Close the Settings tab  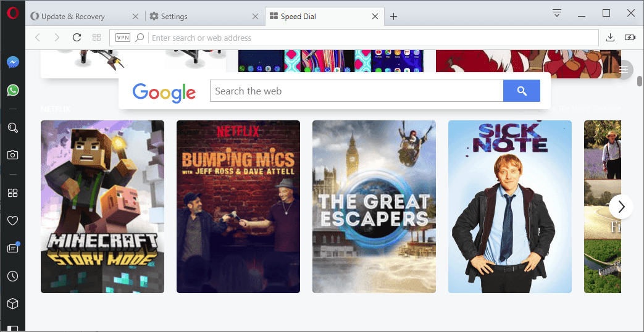[x=255, y=17]
